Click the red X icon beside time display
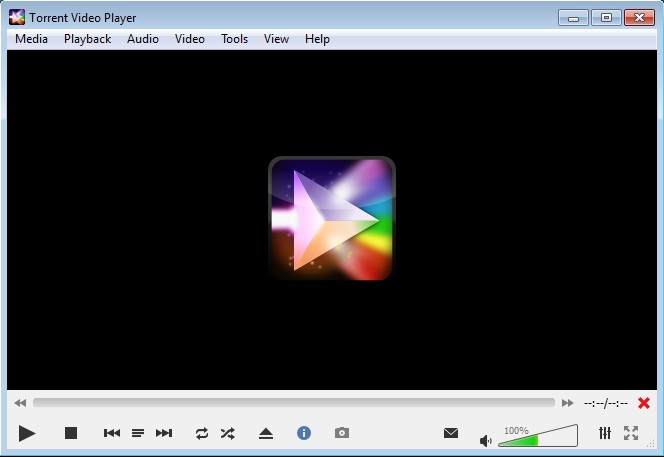 [x=644, y=403]
